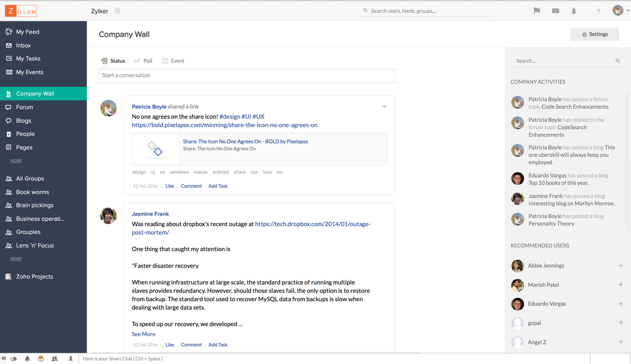Image resolution: width=631 pixels, height=364 pixels.
Task: Add Eduardo Vargas from recommended users
Action: pyautogui.click(x=622, y=304)
